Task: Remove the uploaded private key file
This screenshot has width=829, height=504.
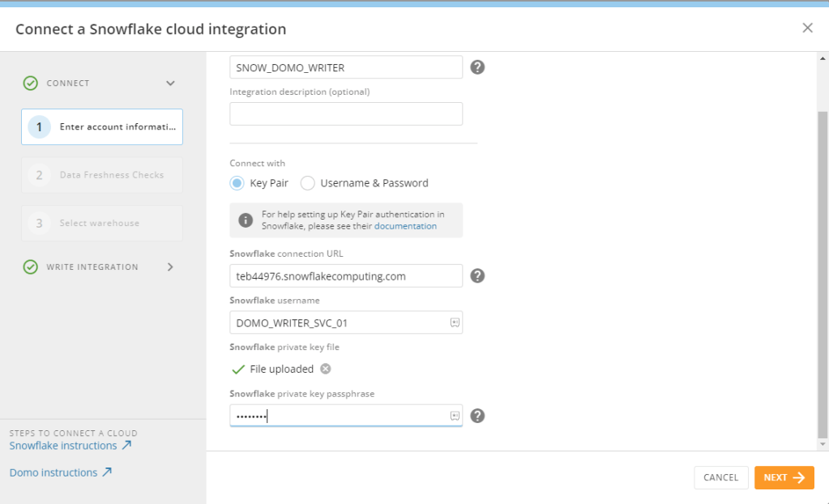Action: tap(326, 369)
